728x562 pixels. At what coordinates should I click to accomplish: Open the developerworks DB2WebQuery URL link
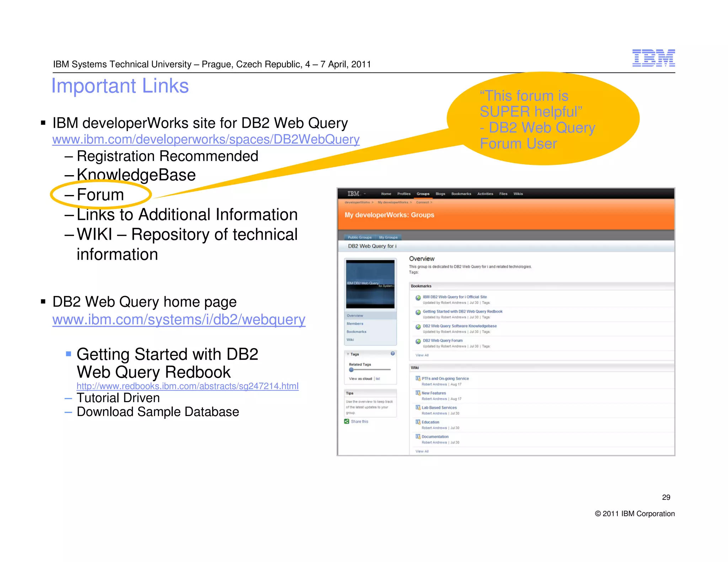coord(206,140)
